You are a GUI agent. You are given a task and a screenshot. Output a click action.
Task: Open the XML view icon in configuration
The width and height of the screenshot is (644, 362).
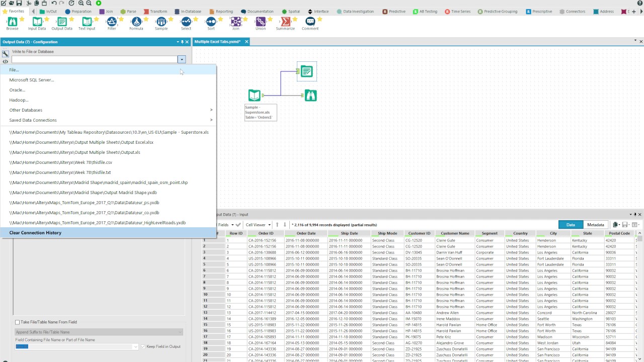pos(5,62)
